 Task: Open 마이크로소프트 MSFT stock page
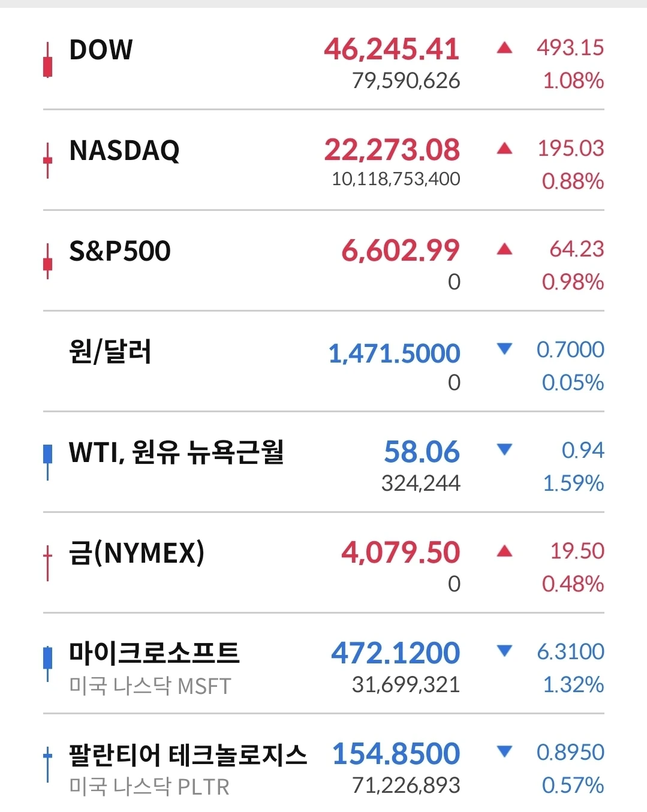click(x=324, y=663)
